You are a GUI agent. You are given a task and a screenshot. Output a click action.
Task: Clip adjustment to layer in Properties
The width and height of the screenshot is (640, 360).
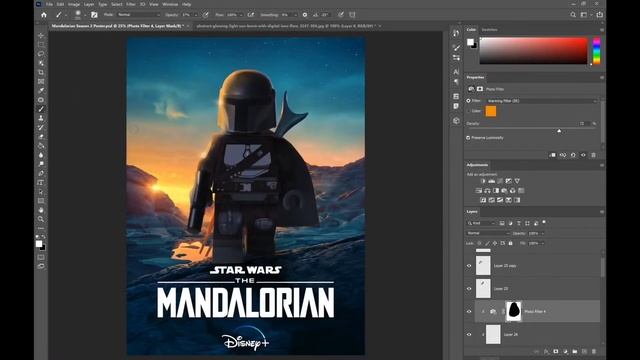(x=553, y=155)
